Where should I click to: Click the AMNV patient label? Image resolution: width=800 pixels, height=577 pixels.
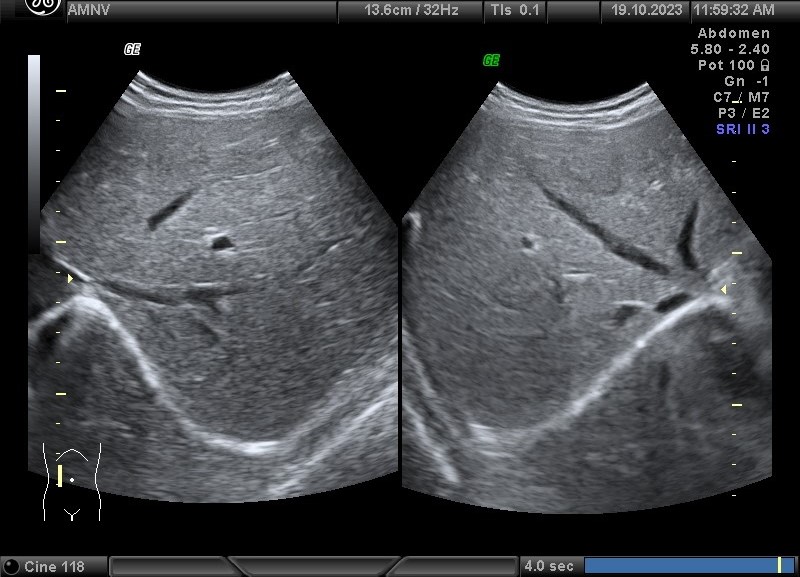click(x=89, y=10)
